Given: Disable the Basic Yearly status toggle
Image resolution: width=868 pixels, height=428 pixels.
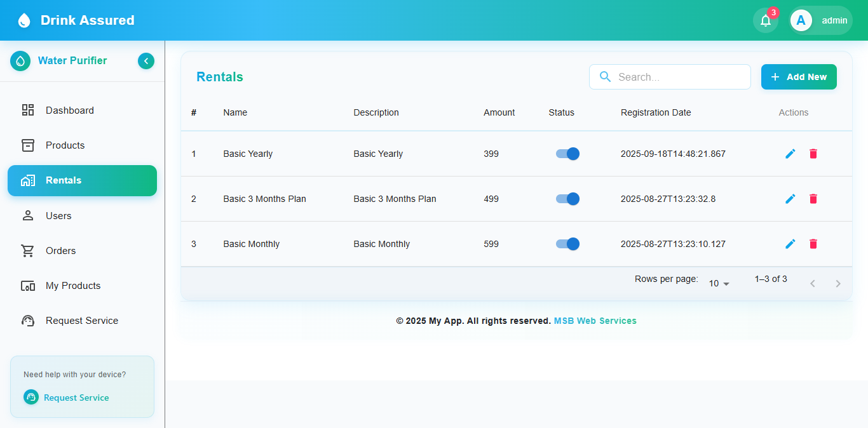Looking at the screenshot, I should [x=567, y=154].
